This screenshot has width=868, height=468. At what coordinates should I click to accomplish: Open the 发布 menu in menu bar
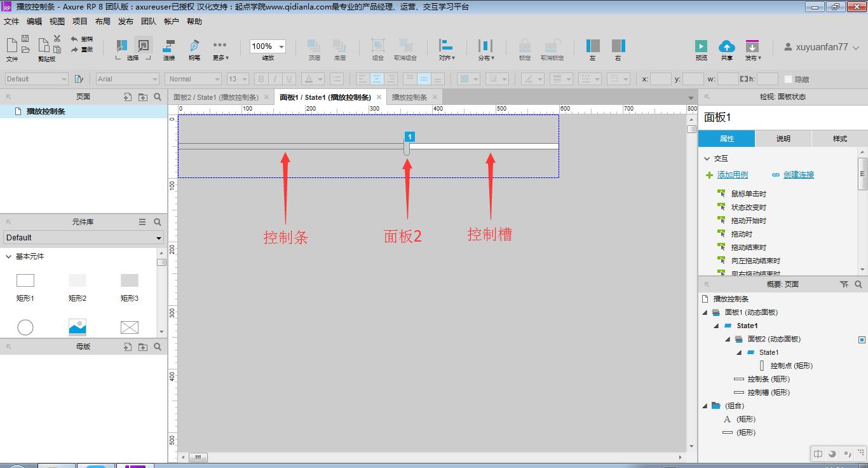coord(126,22)
